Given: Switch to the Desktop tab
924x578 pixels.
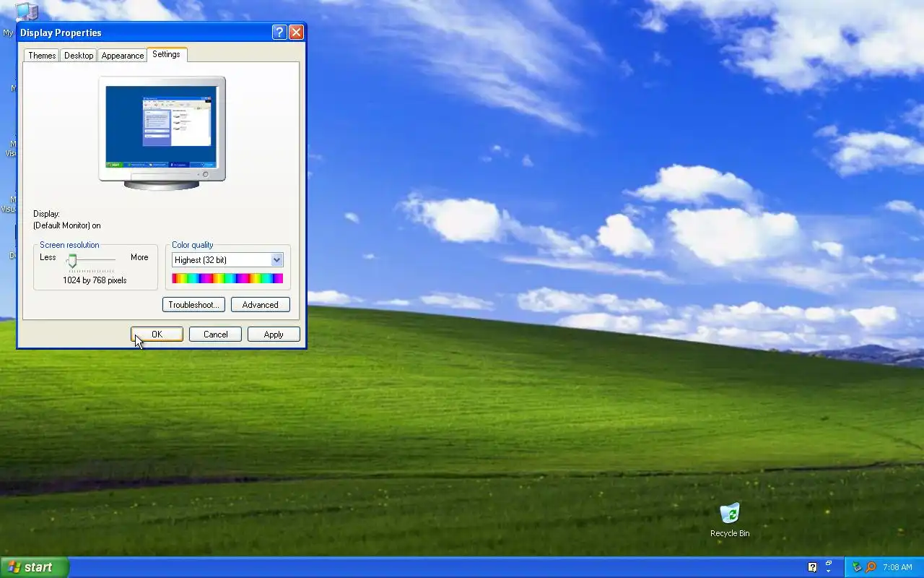Looking at the screenshot, I should pos(79,56).
